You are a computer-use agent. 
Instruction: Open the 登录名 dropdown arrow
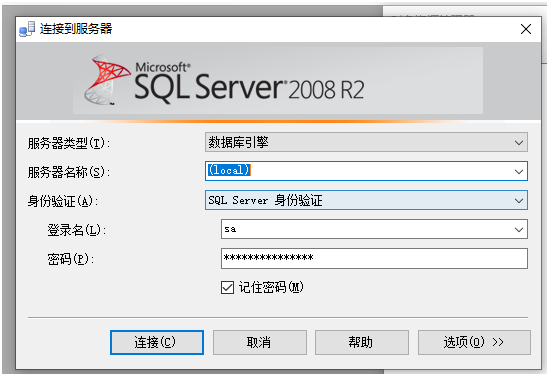click(519, 230)
